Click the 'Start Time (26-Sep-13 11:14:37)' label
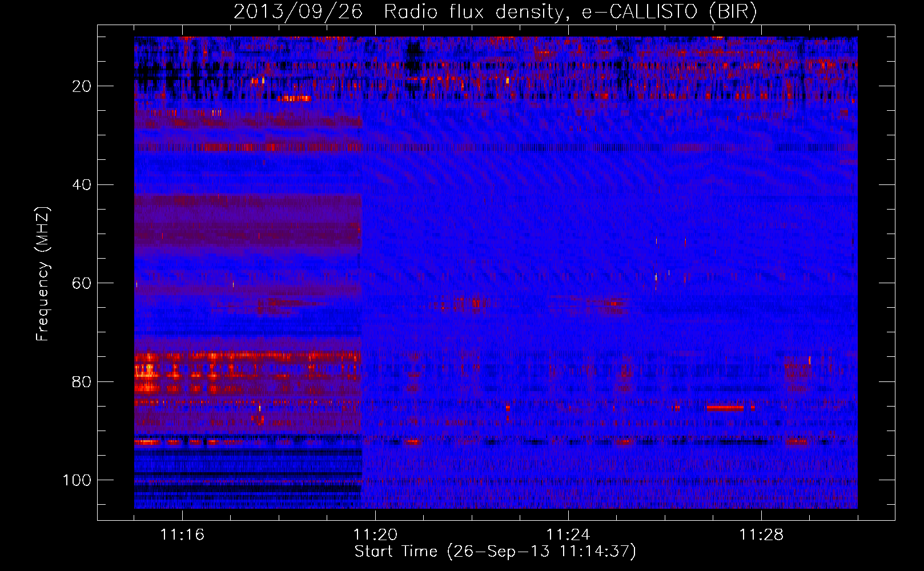This screenshot has width=924, height=571. [495, 552]
